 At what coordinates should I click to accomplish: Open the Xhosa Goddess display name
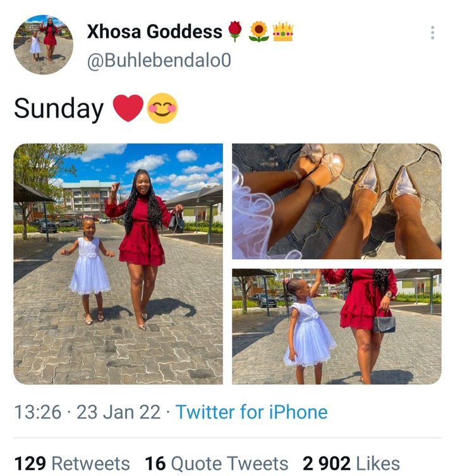[x=154, y=32]
